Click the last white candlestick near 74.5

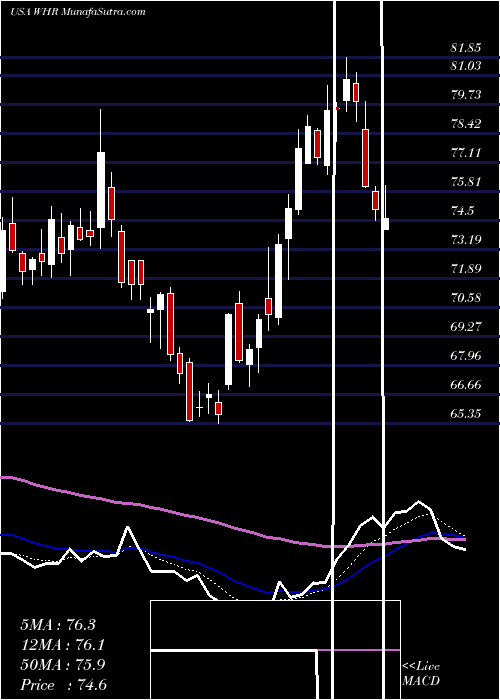[385, 224]
